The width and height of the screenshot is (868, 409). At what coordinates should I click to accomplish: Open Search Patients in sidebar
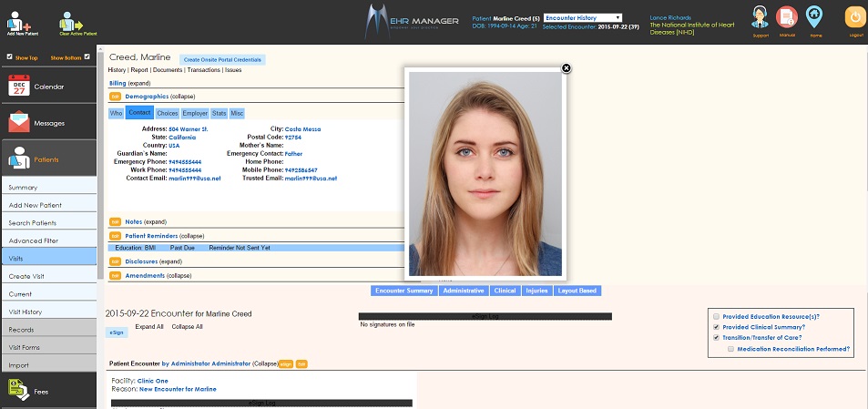[34, 222]
